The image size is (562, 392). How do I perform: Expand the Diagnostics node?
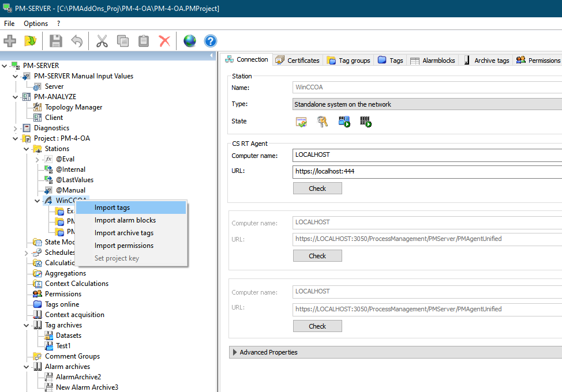click(x=15, y=128)
